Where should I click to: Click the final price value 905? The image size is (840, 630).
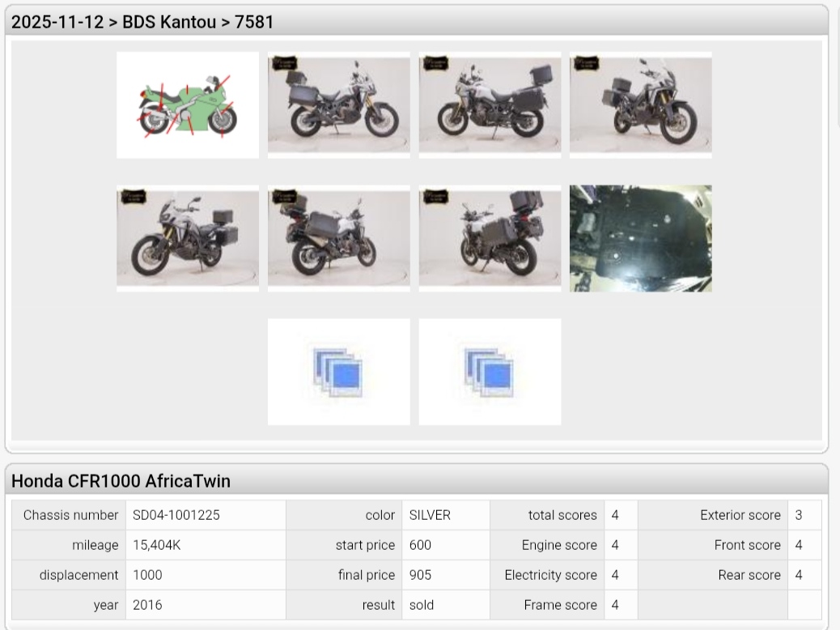point(420,575)
